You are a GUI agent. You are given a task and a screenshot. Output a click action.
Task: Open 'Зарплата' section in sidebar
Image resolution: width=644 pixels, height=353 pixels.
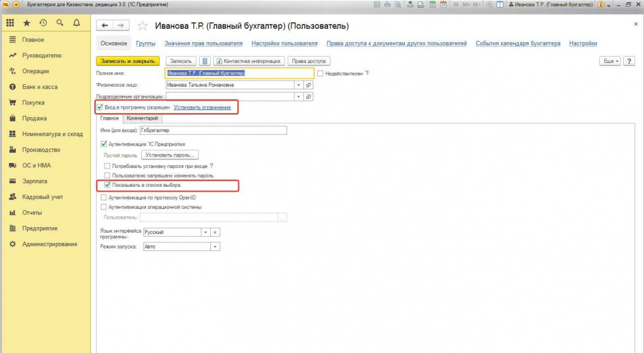tap(33, 181)
